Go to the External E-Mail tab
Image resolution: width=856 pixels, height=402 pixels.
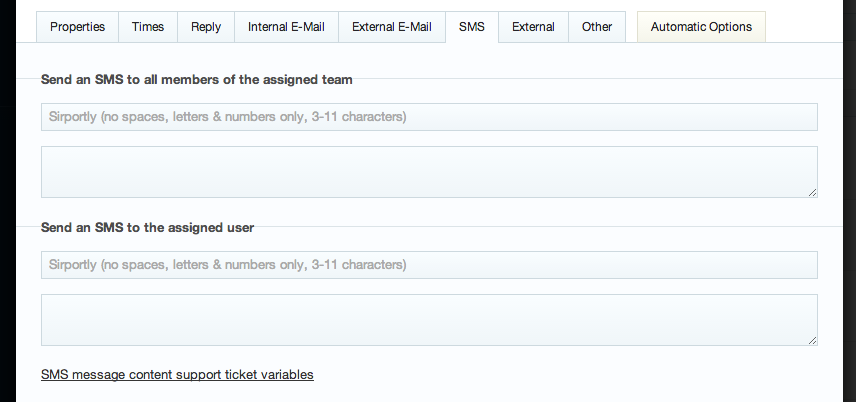tap(392, 27)
